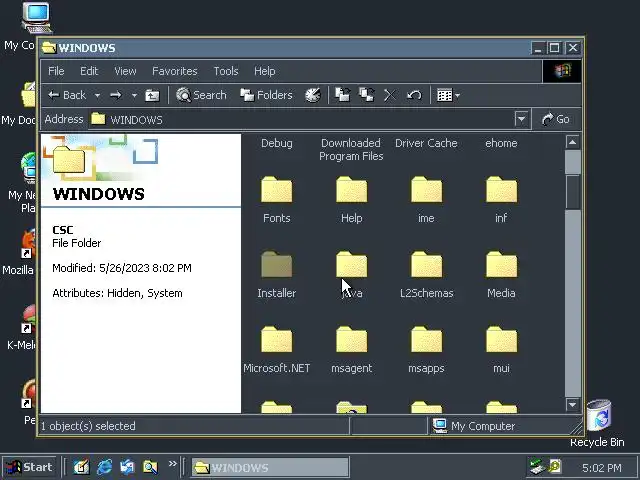The height and width of the screenshot is (480, 640).
Task: Click the Undo toolbar icon
Action: (x=414, y=96)
